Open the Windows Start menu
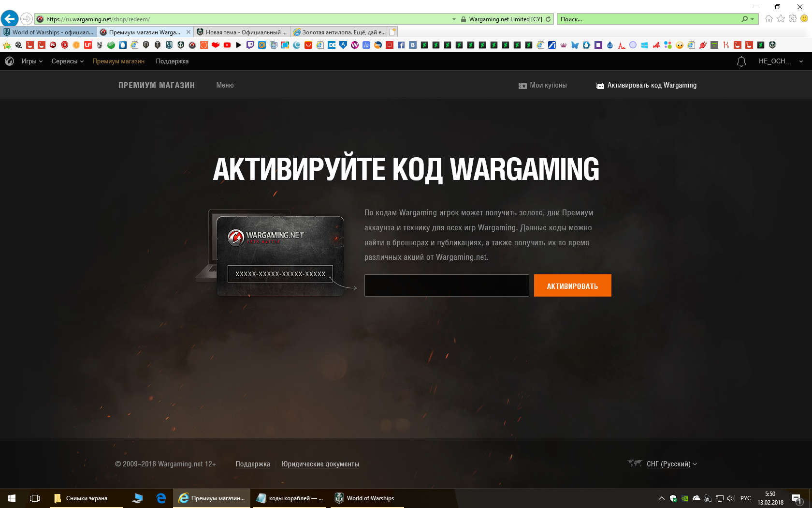 [12, 498]
